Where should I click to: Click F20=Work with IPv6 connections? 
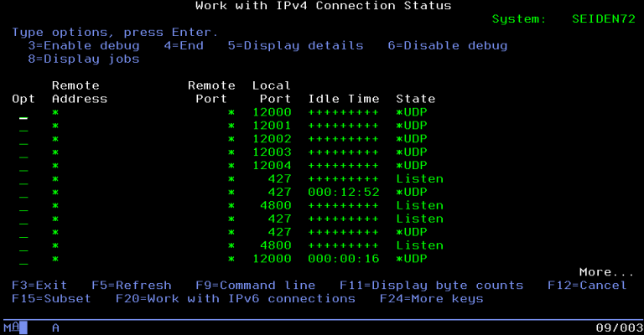coord(236,298)
